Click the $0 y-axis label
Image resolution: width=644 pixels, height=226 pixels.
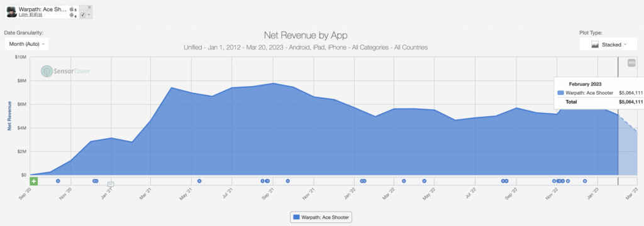(25, 175)
